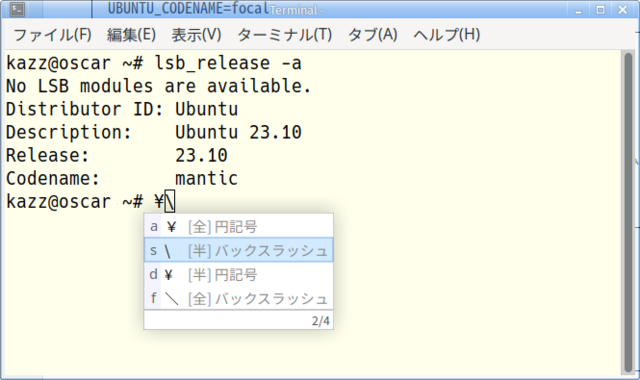Open the ターミナル(T) menu
Viewport: 640px width, 380px height.
(x=284, y=35)
